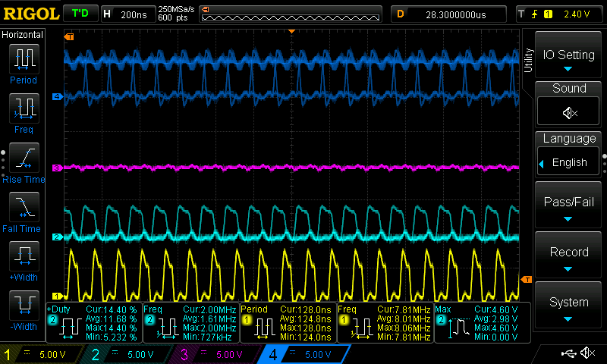This screenshot has height=364, width=607.
Task: Click the rising edge trigger icon
Action: click(x=535, y=14)
